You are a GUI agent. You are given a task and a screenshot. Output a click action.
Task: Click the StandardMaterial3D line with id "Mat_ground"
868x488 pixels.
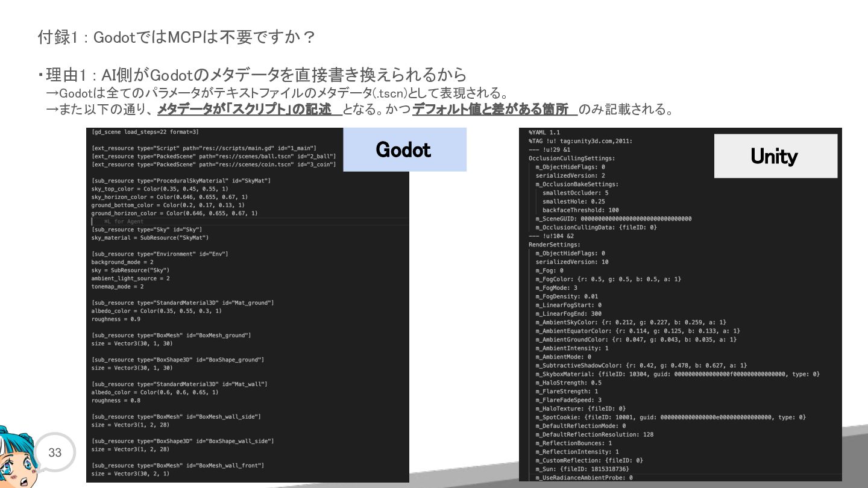(183, 303)
